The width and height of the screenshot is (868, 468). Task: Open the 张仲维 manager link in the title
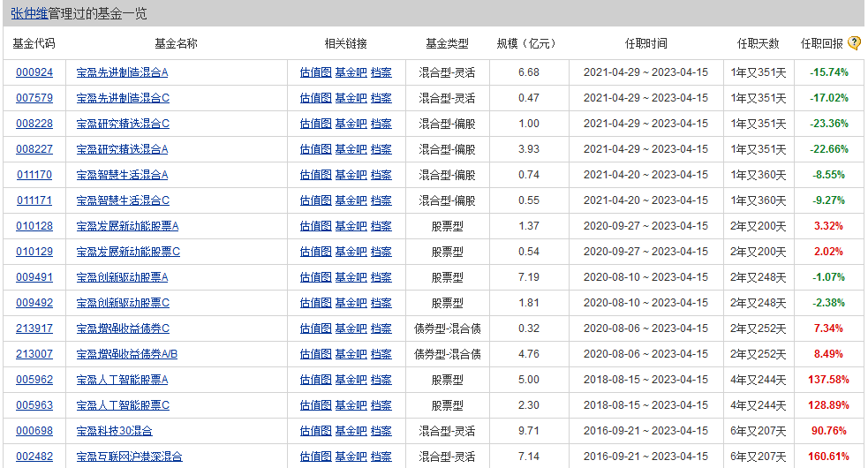click(29, 13)
